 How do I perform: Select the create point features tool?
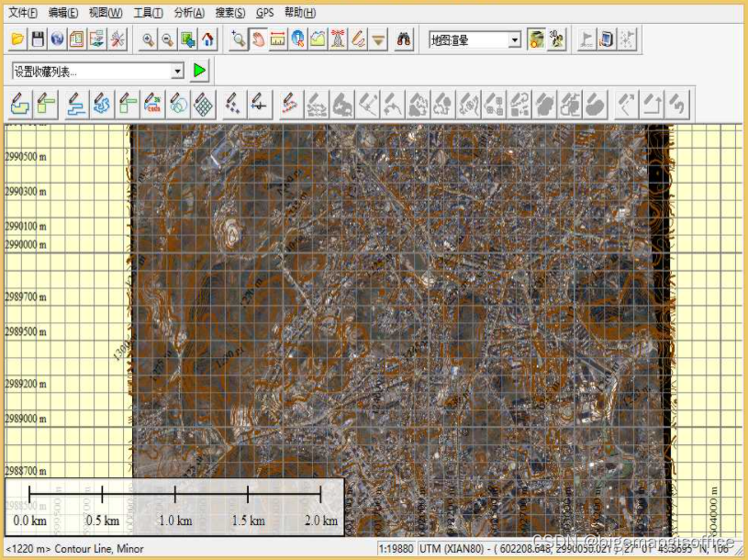[x=234, y=104]
